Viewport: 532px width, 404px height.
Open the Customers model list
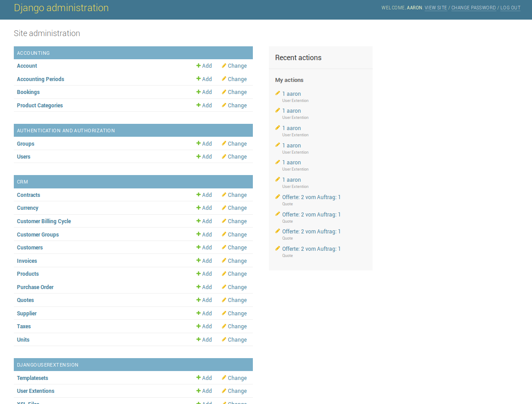click(x=30, y=248)
